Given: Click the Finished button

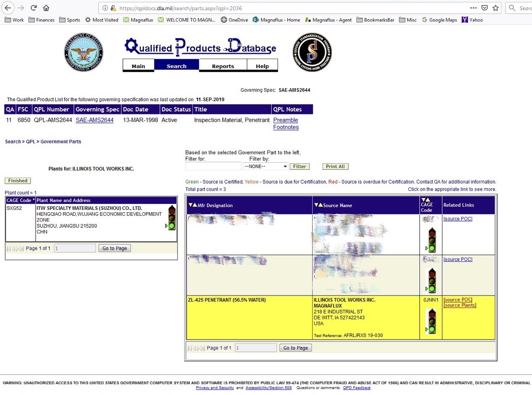Looking at the screenshot, I should point(18,181).
